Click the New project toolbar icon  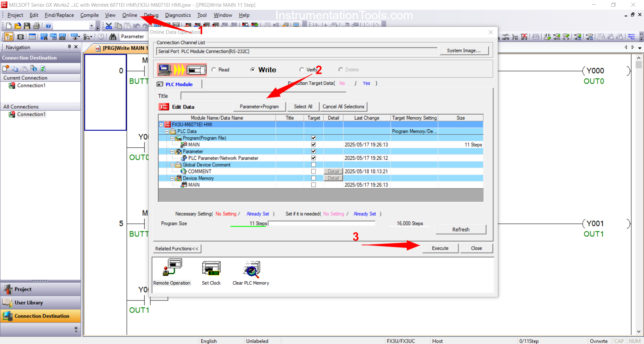(9, 26)
